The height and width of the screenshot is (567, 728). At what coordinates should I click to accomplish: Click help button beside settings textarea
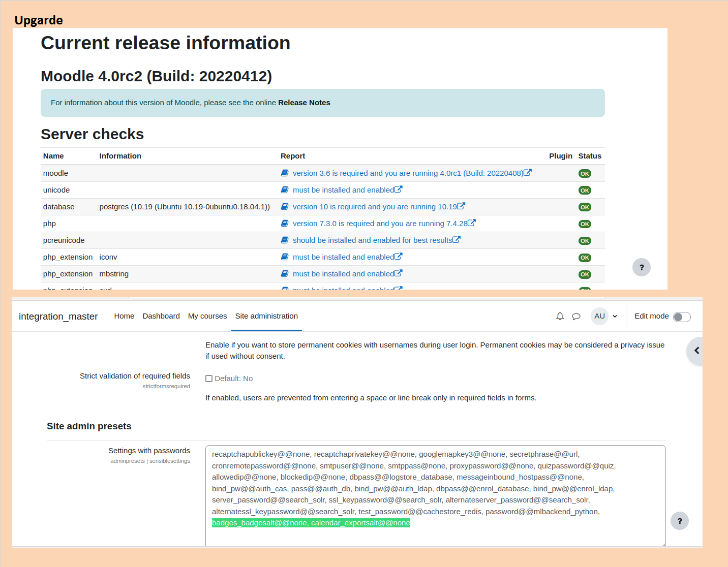(x=680, y=521)
